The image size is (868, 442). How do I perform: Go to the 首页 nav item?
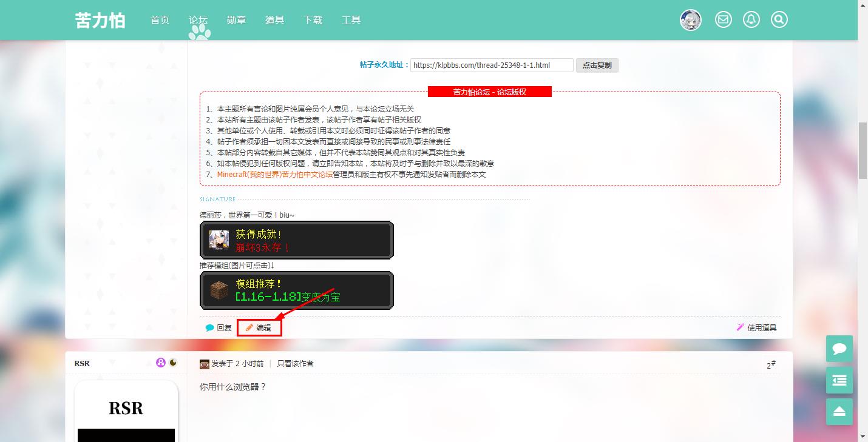coord(160,20)
